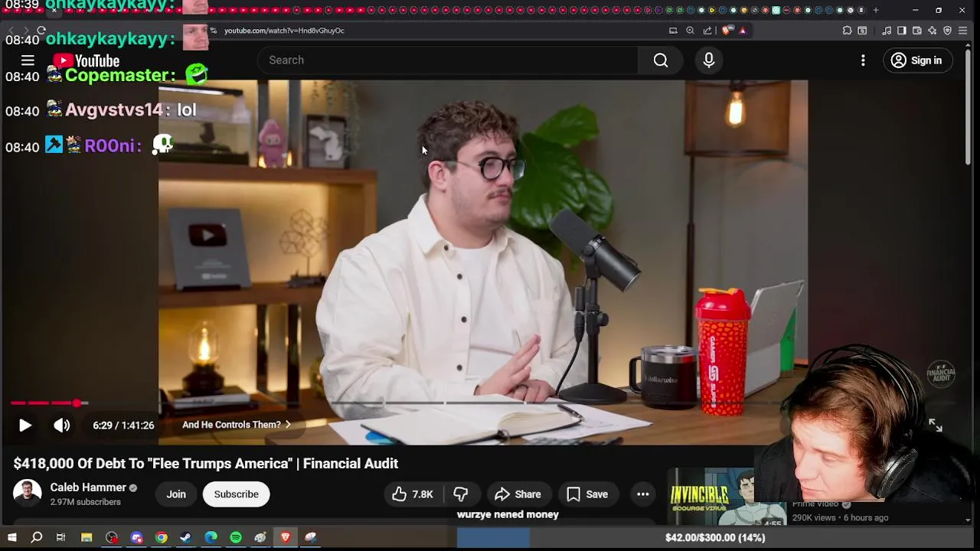
Task: Open File Explorer from the taskbar
Action: pos(87,538)
